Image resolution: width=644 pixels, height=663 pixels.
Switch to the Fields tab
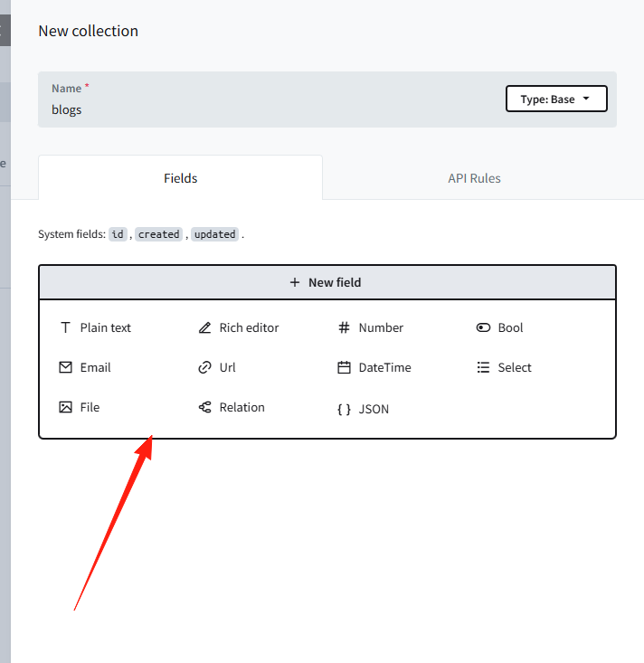pyautogui.click(x=180, y=178)
